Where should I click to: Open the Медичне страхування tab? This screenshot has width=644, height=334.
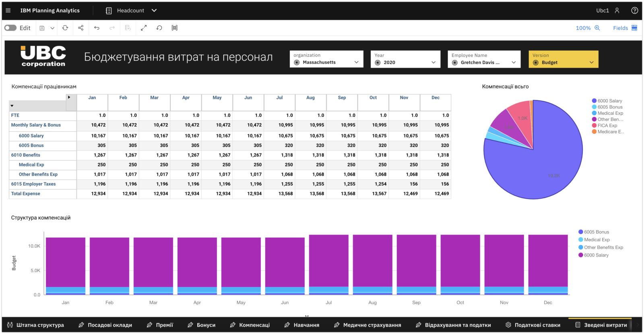click(367, 325)
